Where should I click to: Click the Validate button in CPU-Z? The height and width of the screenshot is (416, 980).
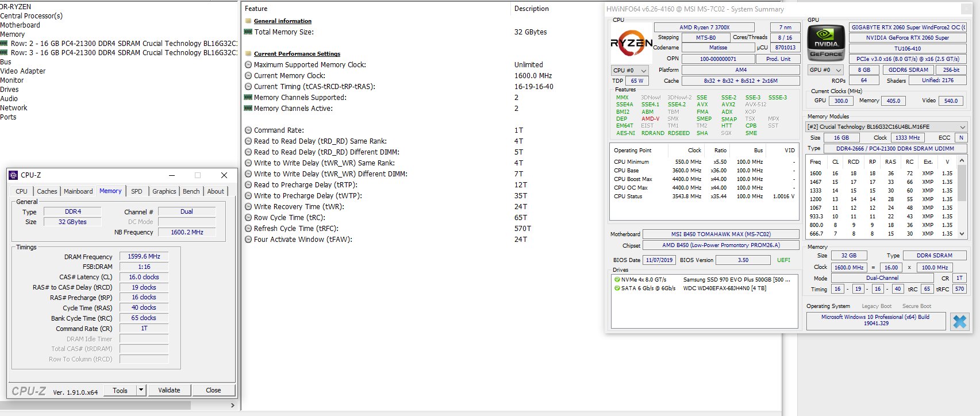169,390
